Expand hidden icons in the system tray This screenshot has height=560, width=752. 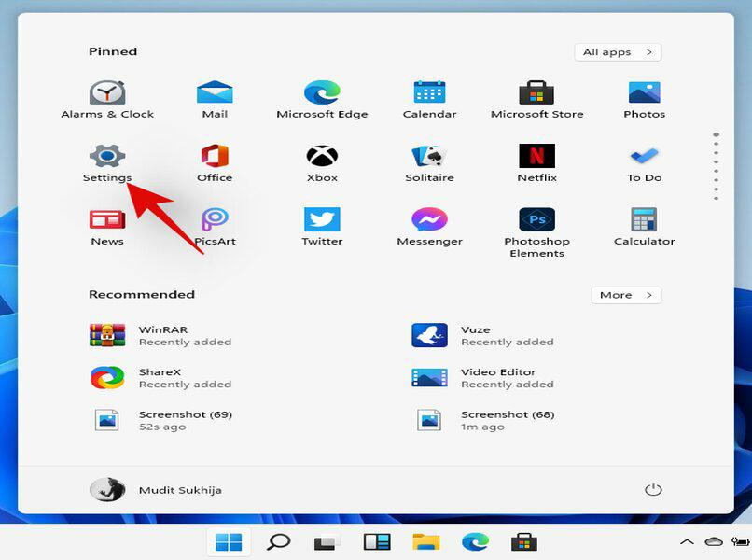click(688, 541)
